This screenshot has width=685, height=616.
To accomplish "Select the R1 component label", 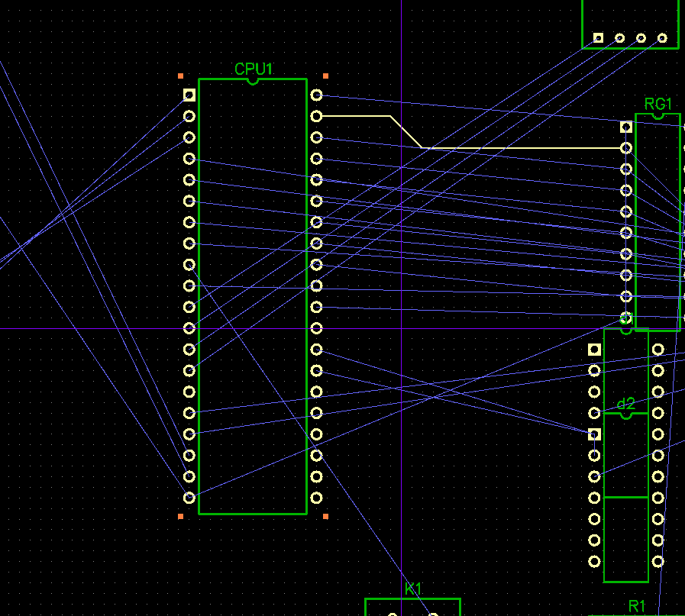I will (x=637, y=606).
